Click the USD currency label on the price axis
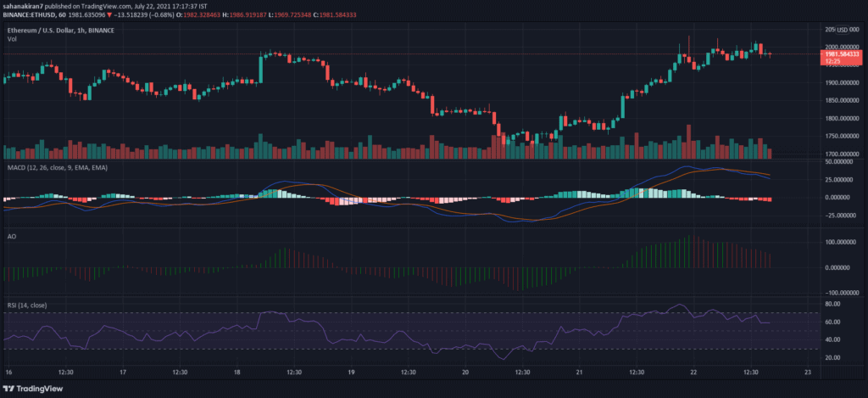 click(842, 30)
